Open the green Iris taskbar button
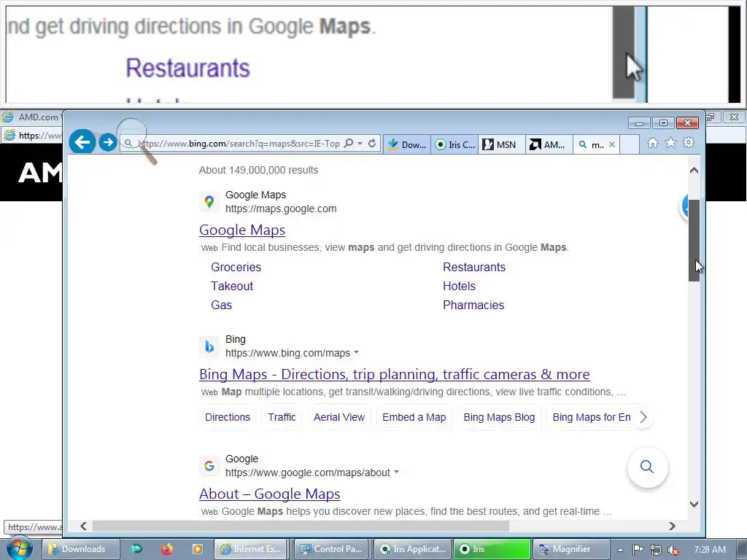 [x=491, y=549]
